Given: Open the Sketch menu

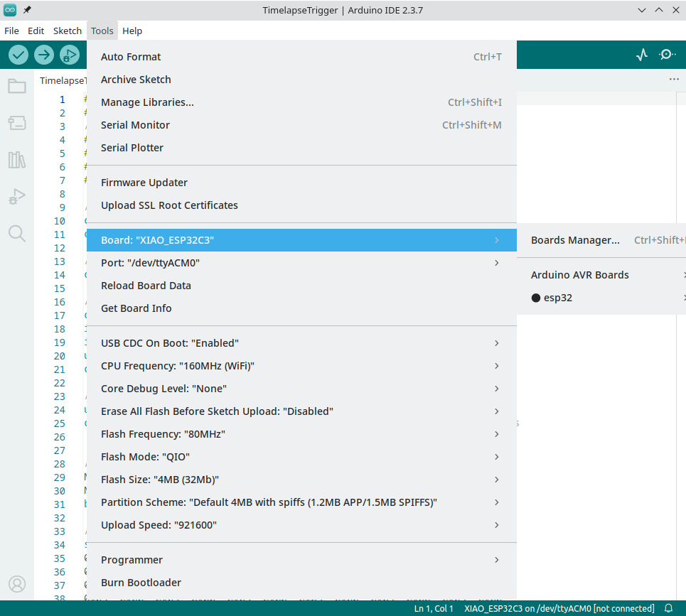Looking at the screenshot, I should click(x=68, y=31).
